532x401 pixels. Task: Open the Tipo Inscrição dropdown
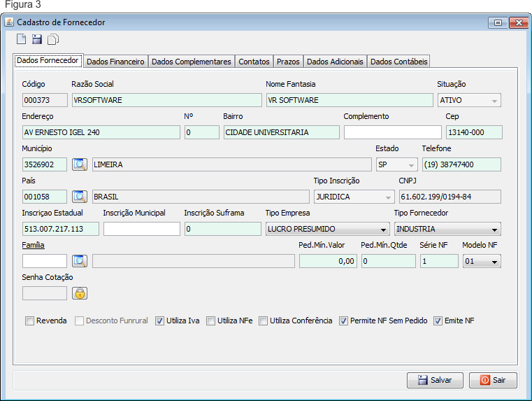(x=354, y=197)
